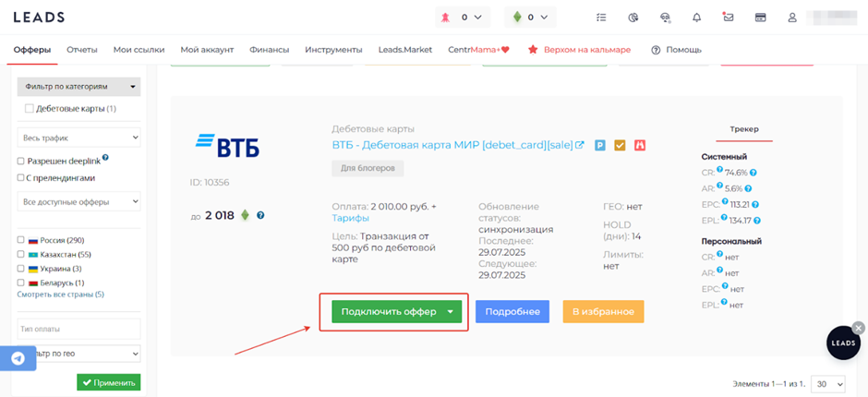Click the red binoculars badge on offer
This screenshot has width=868, height=397.
(x=641, y=146)
